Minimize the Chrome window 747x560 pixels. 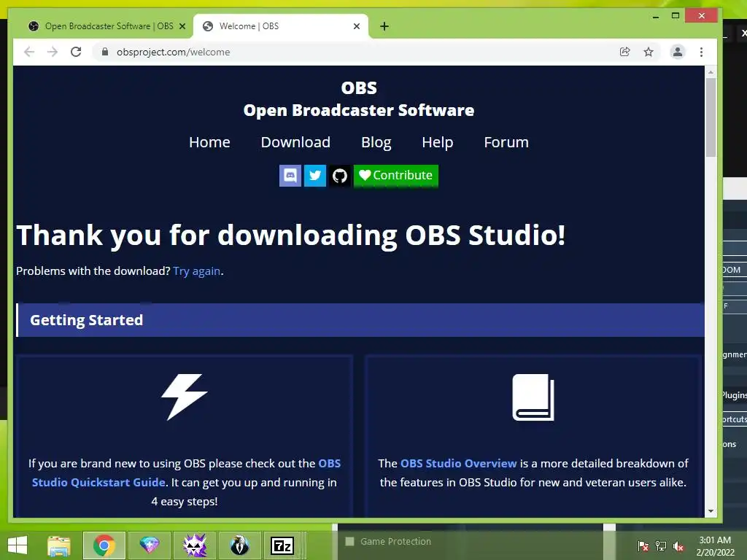(656, 16)
